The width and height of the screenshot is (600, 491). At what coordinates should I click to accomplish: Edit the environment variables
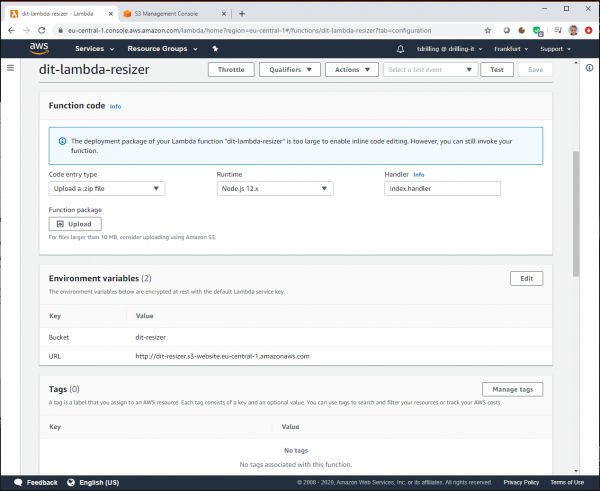pos(526,279)
